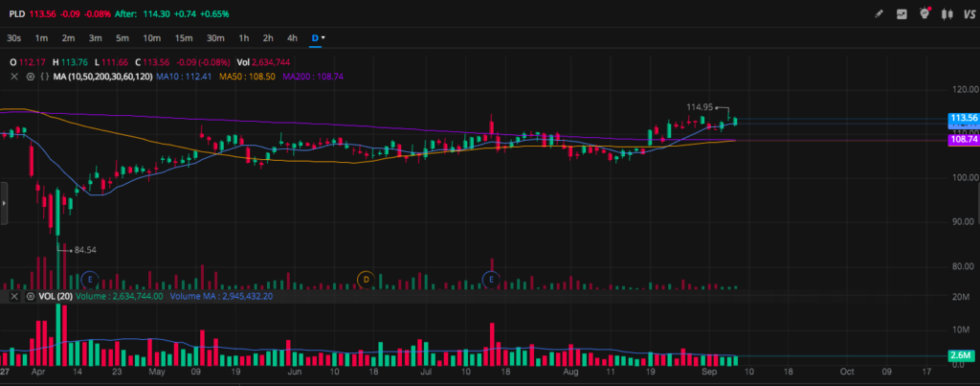Click the lightbulb ideas icon
980x386 pixels.
(924, 14)
